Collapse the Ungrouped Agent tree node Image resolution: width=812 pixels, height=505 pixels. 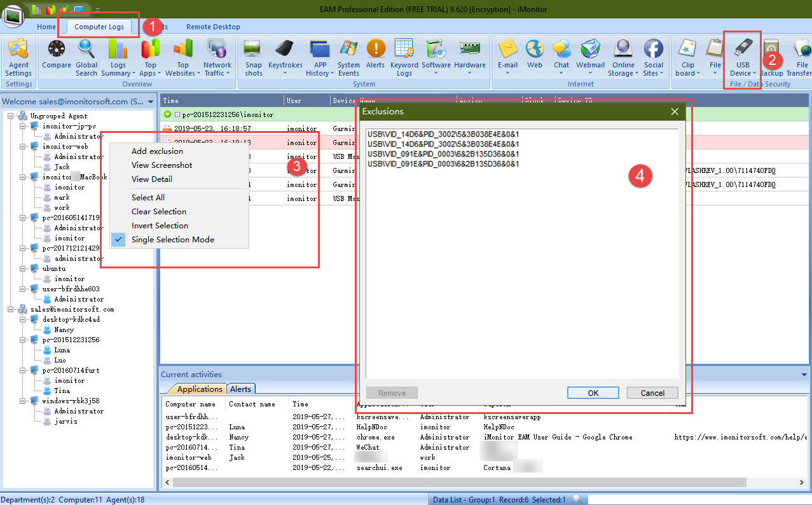(10, 116)
